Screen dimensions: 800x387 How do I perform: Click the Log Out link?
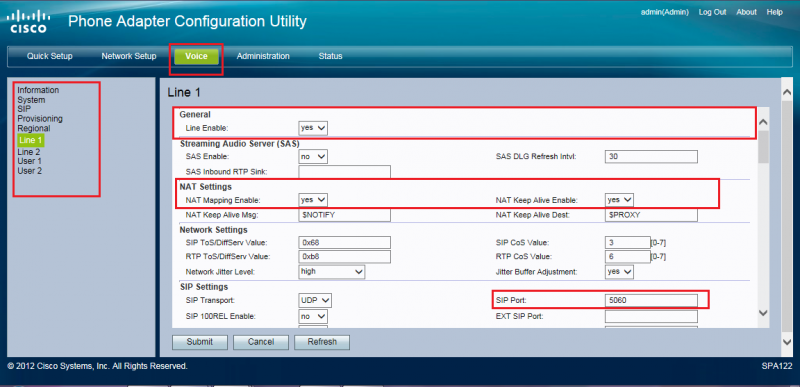pyautogui.click(x=712, y=12)
